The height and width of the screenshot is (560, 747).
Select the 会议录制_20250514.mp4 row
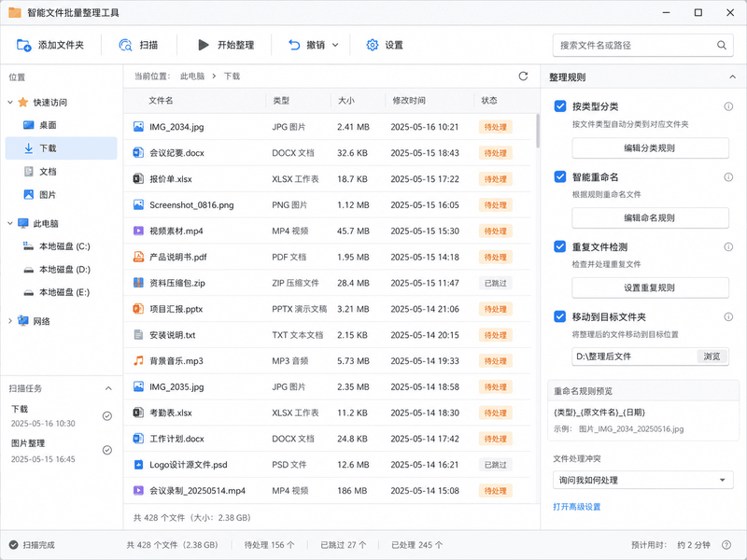[328, 491]
